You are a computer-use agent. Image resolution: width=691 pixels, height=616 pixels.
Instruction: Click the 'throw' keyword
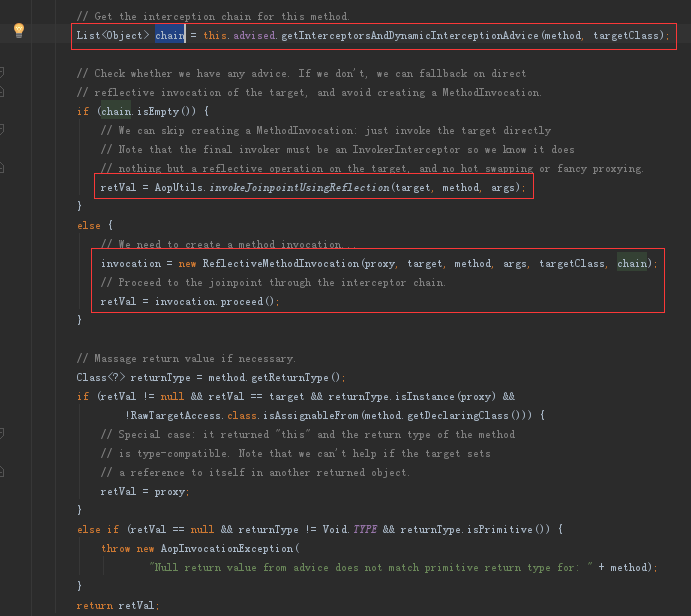(x=116, y=549)
